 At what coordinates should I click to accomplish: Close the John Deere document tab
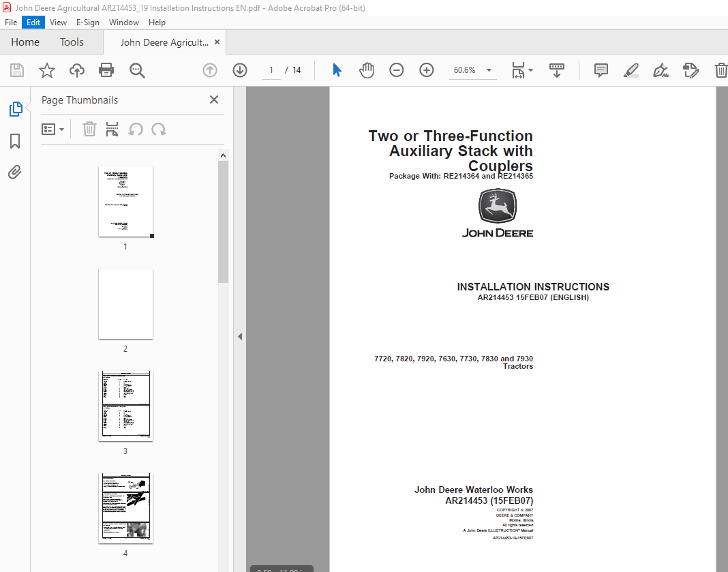(x=217, y=42)
